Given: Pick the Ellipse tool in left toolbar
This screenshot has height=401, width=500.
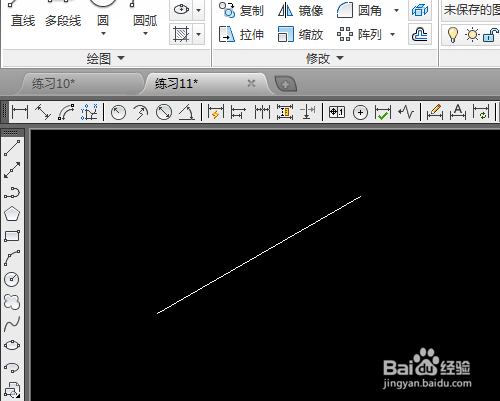Looking at the screenshot, I should [12, 345].
